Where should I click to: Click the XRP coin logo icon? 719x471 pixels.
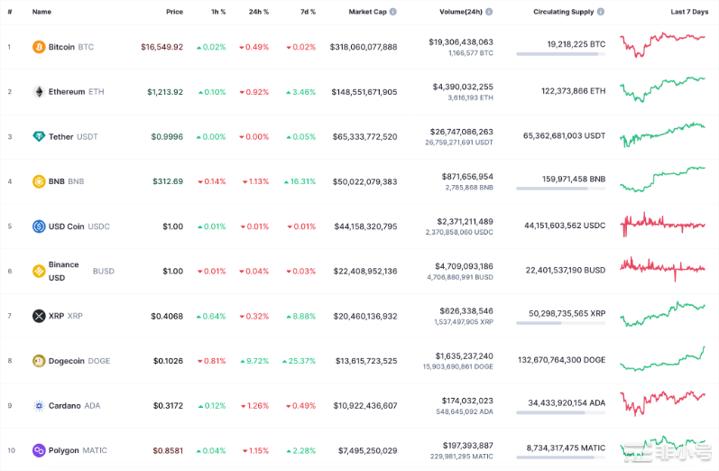(39, 316)
